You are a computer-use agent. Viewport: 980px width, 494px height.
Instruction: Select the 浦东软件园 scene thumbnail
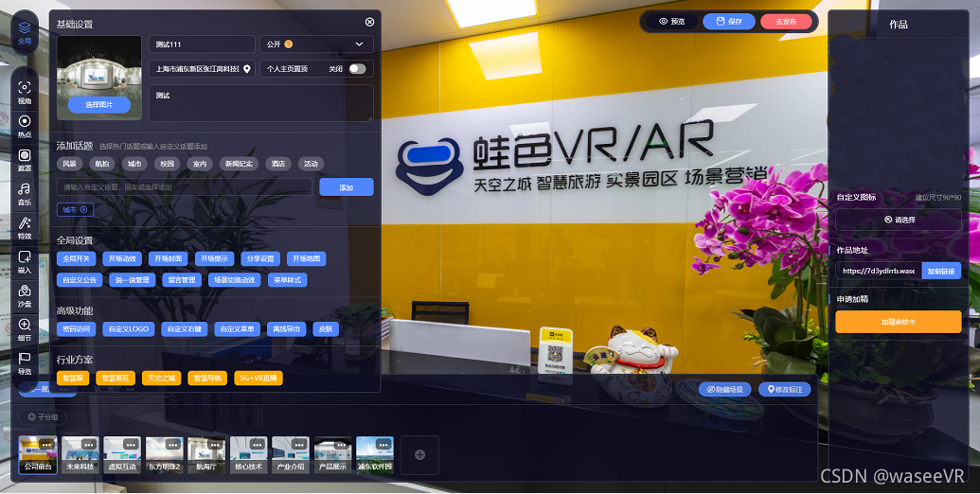(375, 454)
